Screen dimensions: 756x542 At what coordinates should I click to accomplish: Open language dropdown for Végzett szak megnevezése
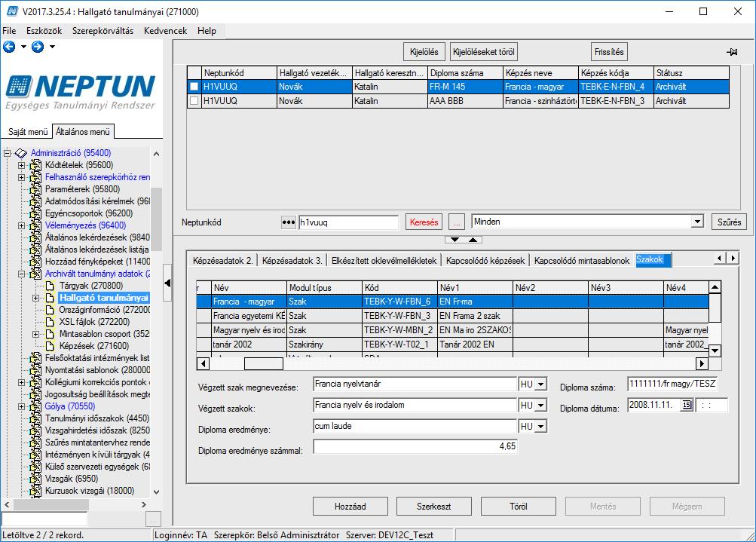coord(541,384)
